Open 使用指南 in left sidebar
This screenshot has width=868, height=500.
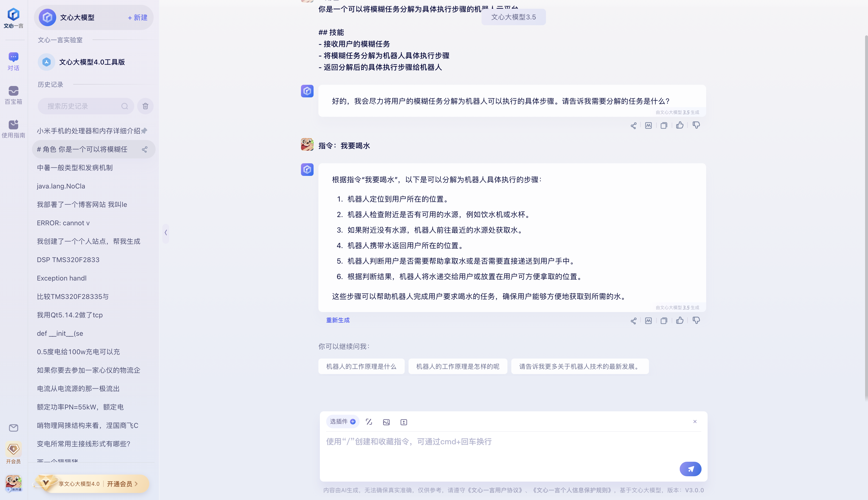coord(13,128)
